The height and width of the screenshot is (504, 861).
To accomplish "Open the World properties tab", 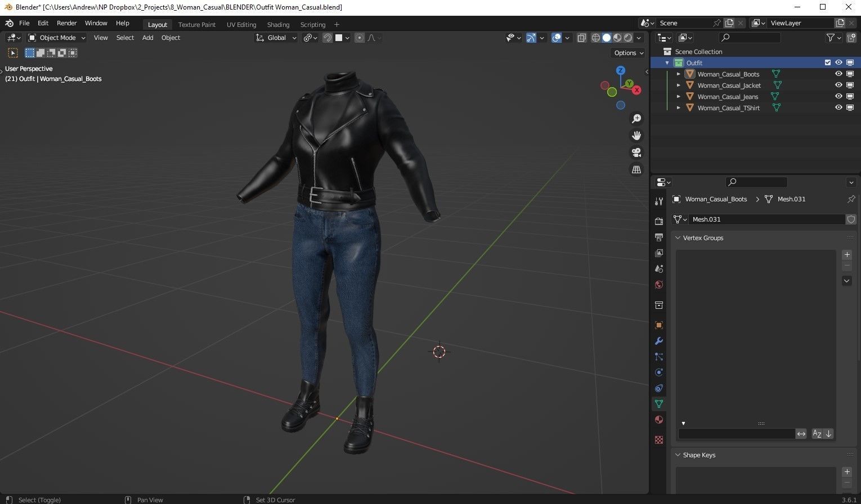I will coord(659,285).
